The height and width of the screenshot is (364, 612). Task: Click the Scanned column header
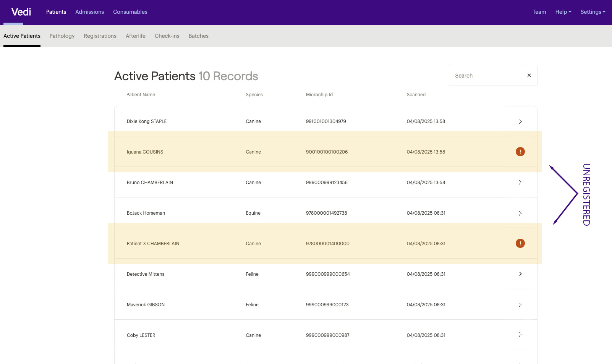[x=416, y=95]
